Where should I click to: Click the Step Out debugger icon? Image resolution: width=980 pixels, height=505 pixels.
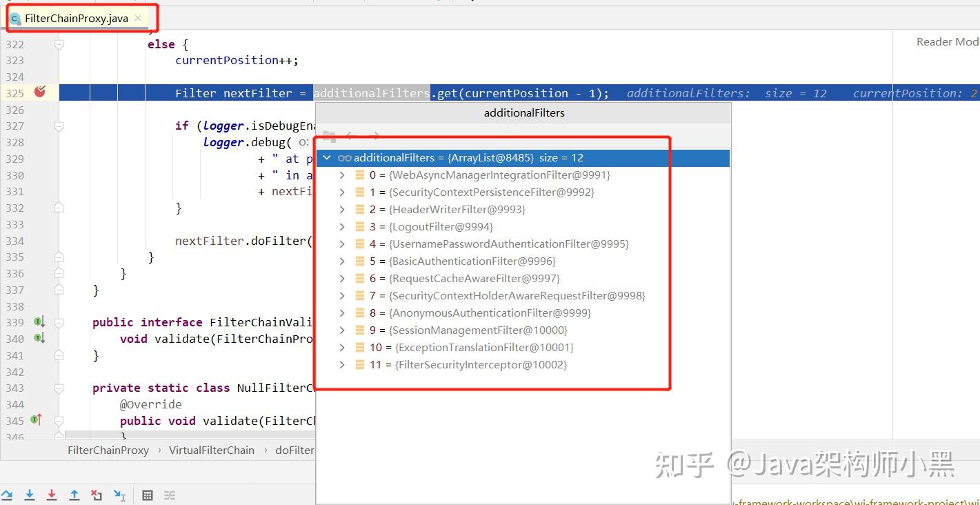point(74,495)
